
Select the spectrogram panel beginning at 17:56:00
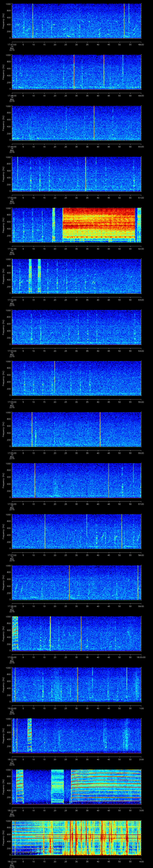pos(77,481)
